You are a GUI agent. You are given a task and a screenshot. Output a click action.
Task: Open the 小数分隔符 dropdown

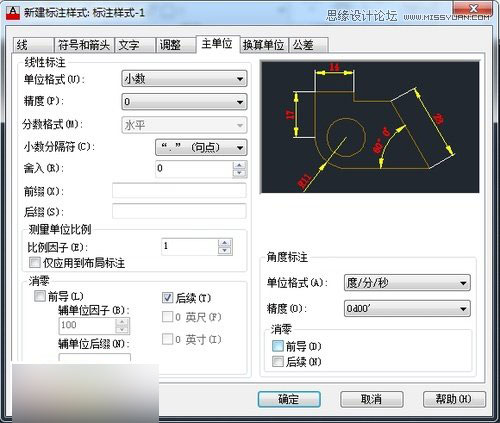(201, 147)
